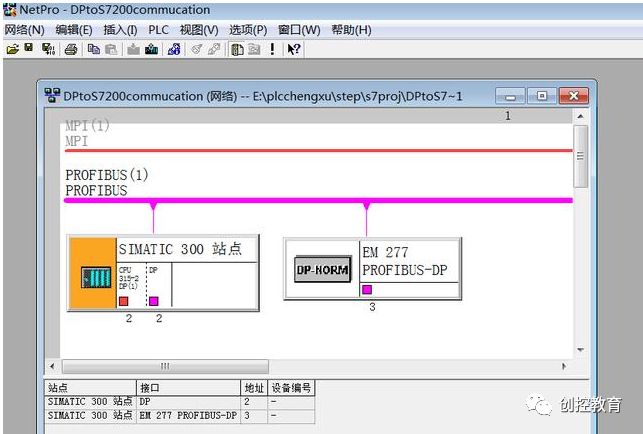Select the SIMATIC 300 station rack icon
Viewport: 643px width, 434px height.
point(96,278)
